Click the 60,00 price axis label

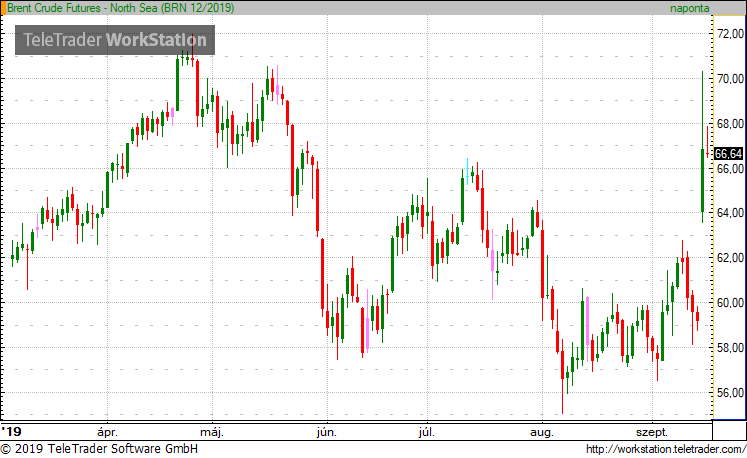coord(730,303)
